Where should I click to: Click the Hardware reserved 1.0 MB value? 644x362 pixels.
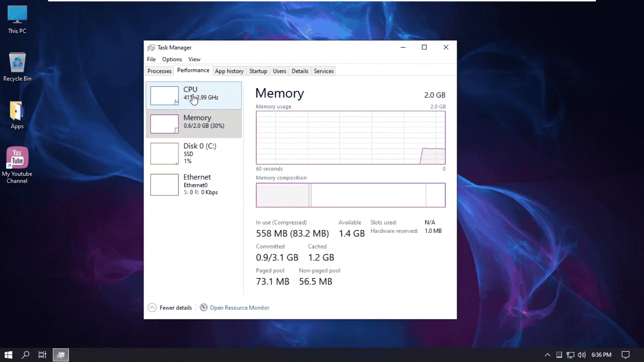click(x=433, y=231)
